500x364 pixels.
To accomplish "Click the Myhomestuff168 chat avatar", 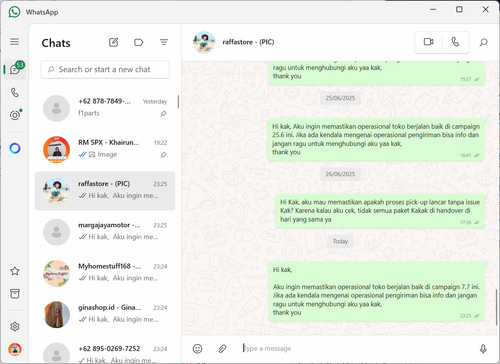I will coord(57,273).
